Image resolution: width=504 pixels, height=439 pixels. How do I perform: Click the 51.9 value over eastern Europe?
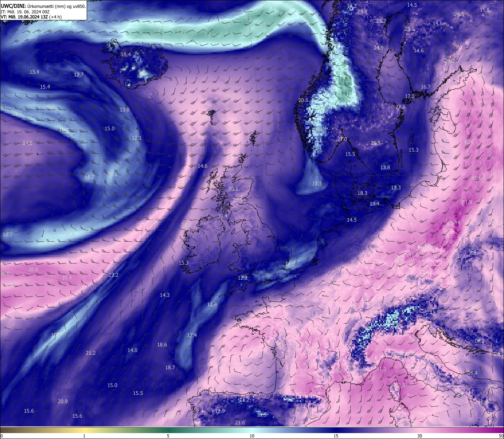click(467, 202)
